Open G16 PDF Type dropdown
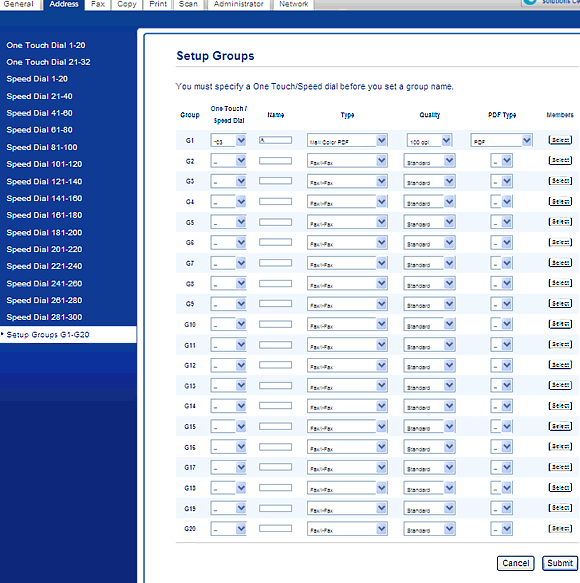This screenshot has width=580, height=583. (x=502, y=447)
